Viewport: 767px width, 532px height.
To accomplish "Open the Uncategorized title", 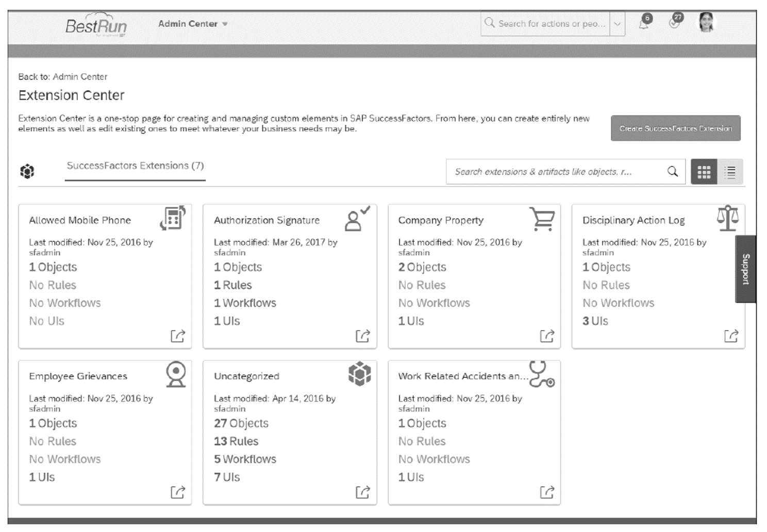I will (x=246, y=376).
